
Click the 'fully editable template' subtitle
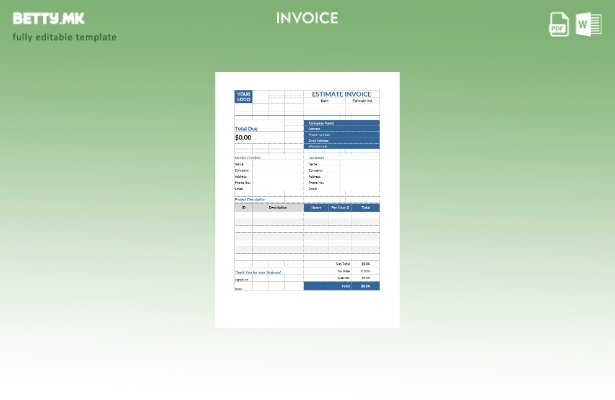pos(64,38)
